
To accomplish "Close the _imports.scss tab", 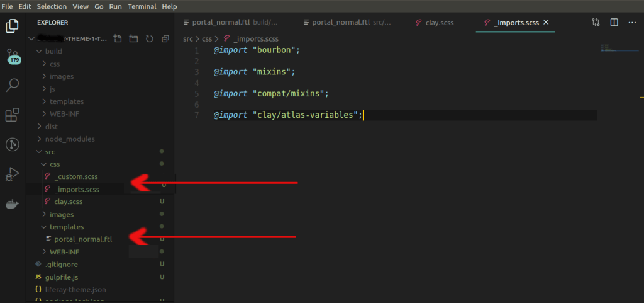I will 546,22.
